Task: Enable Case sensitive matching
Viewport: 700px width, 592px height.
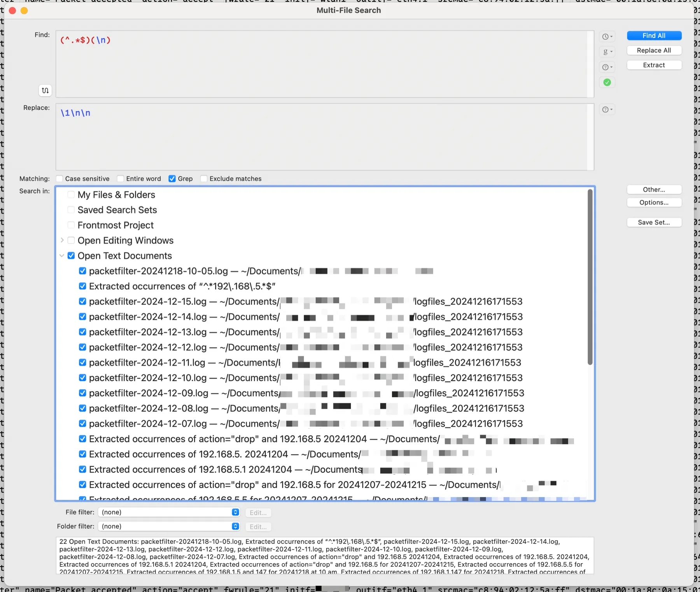Action: coord(59,179)
